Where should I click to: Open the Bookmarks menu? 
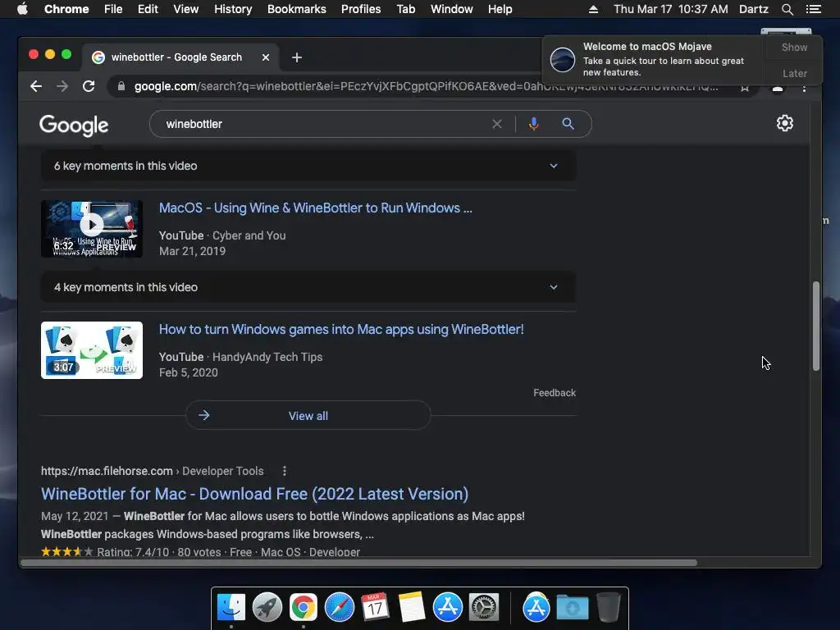point(296,9)
